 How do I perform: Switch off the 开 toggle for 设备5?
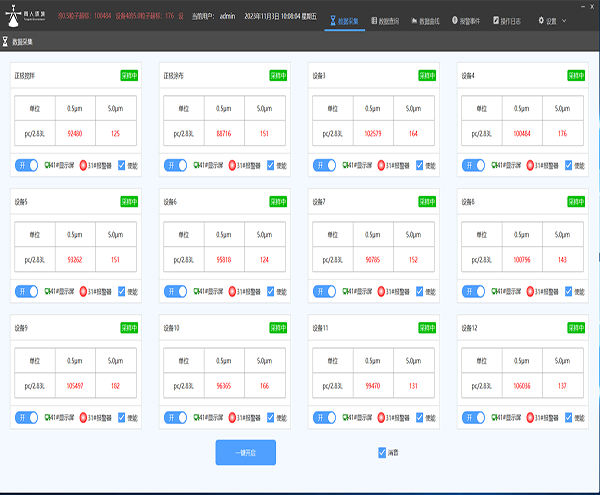26,291
